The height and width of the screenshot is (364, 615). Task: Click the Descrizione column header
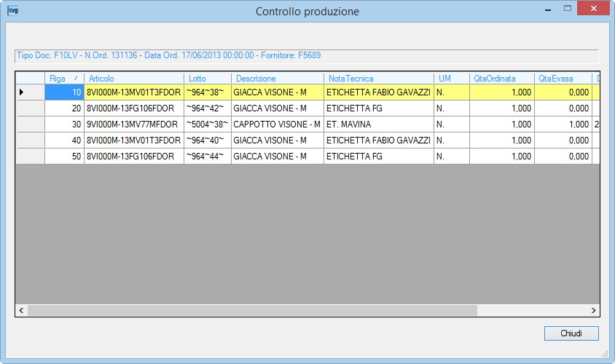point(278,79)
